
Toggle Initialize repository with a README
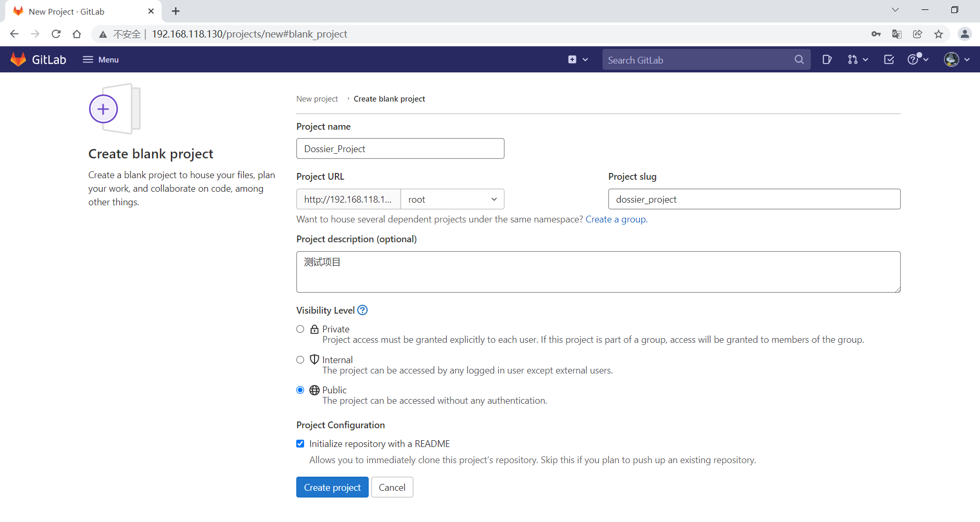click(300, 444)
